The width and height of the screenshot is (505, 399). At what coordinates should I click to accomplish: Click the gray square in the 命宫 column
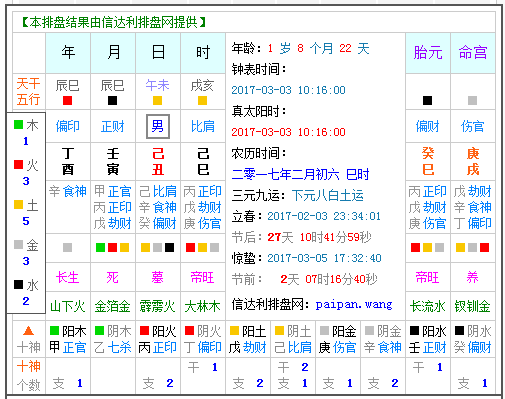click(472, 100)
